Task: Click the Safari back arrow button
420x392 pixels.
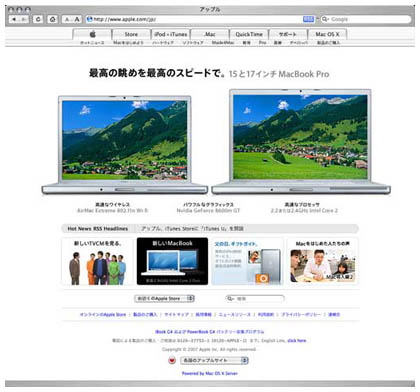Action: 14,19
